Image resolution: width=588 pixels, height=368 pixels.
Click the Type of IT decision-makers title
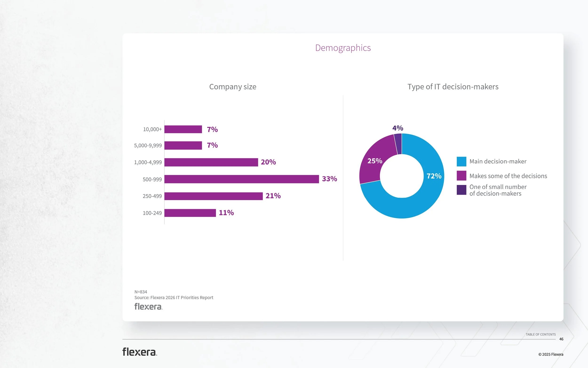coord(453,87)
